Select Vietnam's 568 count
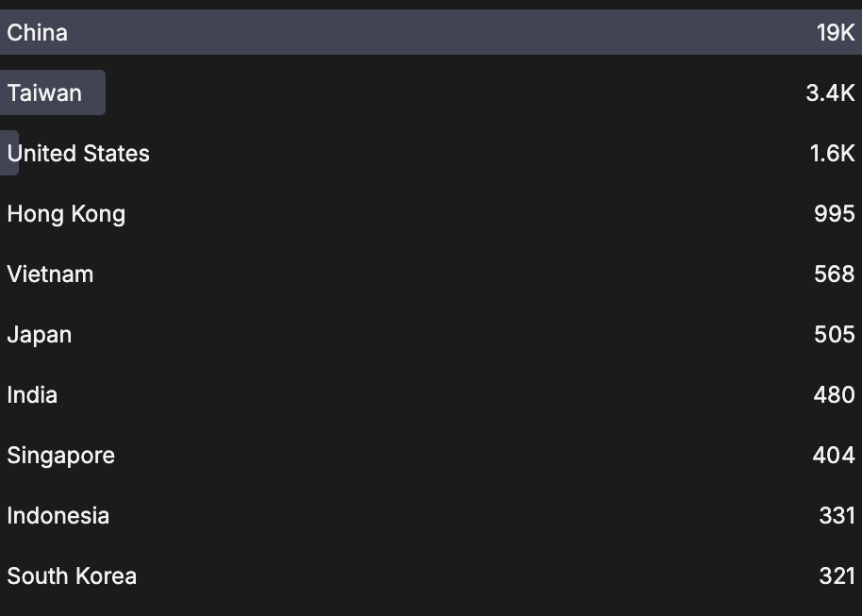Image resolution: width=862 pixels, height=616 pixels. pos(834,275)
